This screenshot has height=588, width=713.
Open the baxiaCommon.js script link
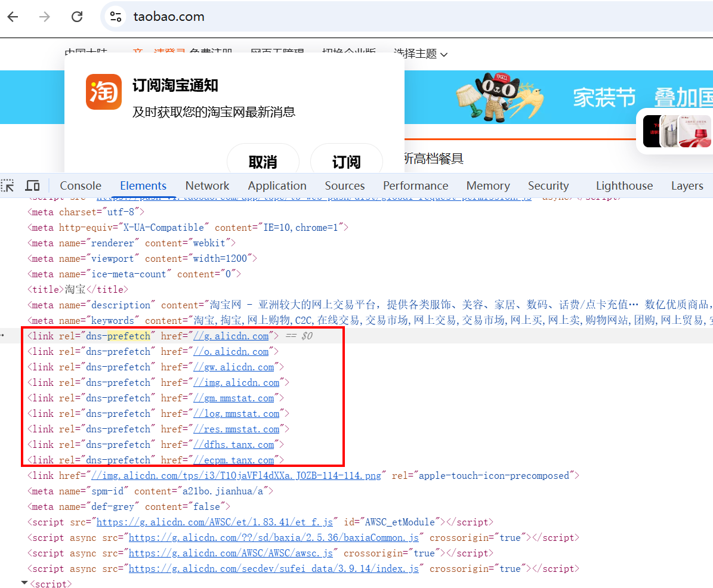pos(274,537)
